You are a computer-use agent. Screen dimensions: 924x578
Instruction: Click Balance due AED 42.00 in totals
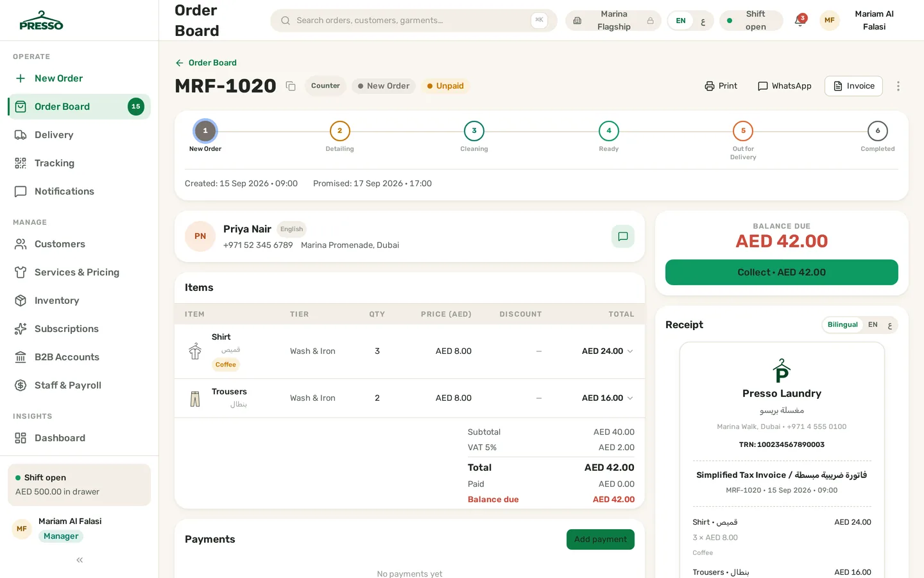click(x=551, y=500)
